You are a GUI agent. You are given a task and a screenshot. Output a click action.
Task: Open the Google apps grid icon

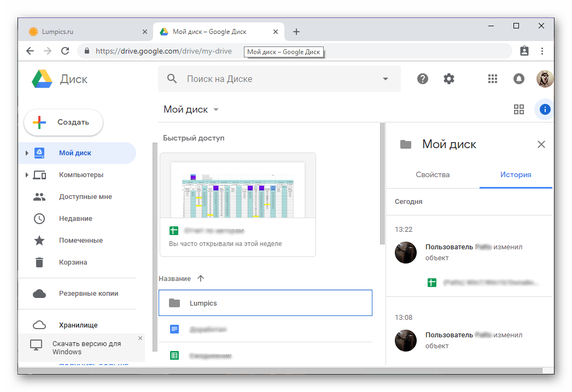click(x=493, y=79)
